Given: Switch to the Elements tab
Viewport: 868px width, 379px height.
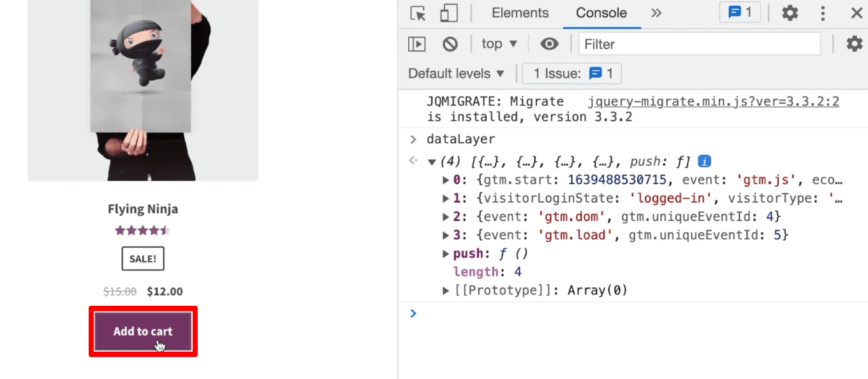Looking at the screenshot, I should coord(520,13).
